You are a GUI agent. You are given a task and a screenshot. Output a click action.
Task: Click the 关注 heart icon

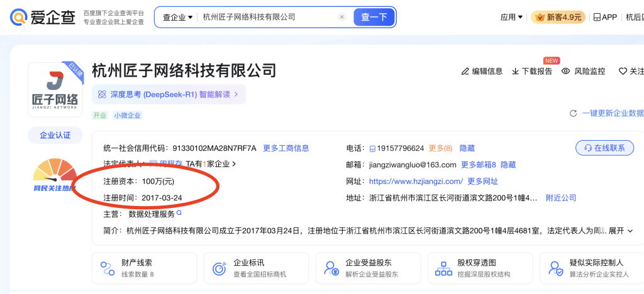[x=623, y=71]
